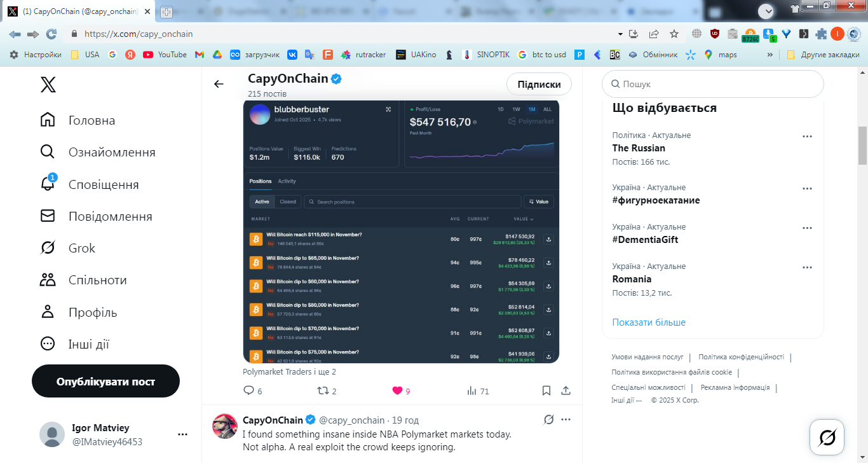Open the X logo home icon

[x=48, y=84]
